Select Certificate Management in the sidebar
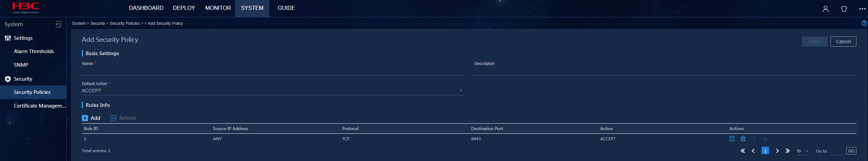868x161 pixels. coord(40,106)
